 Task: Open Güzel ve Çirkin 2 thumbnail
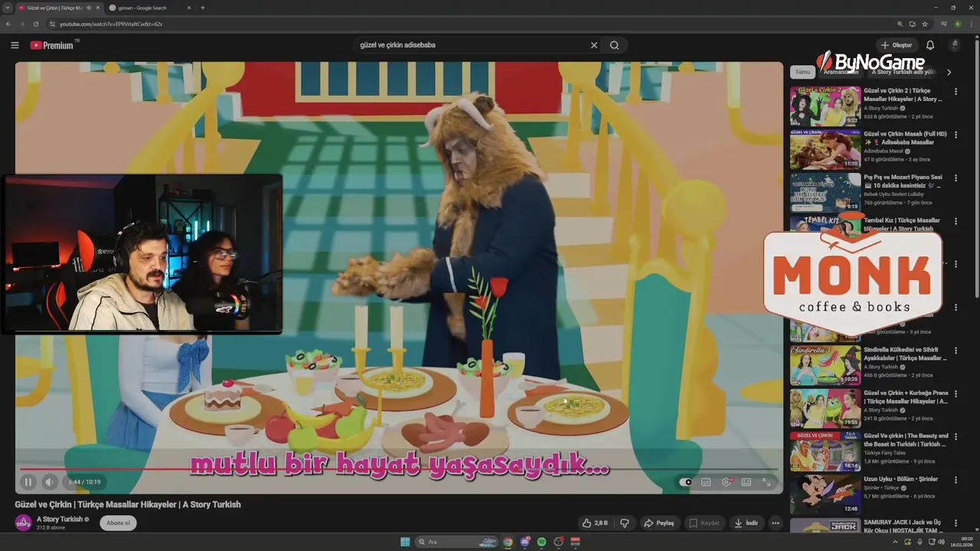tap(825, 106)
